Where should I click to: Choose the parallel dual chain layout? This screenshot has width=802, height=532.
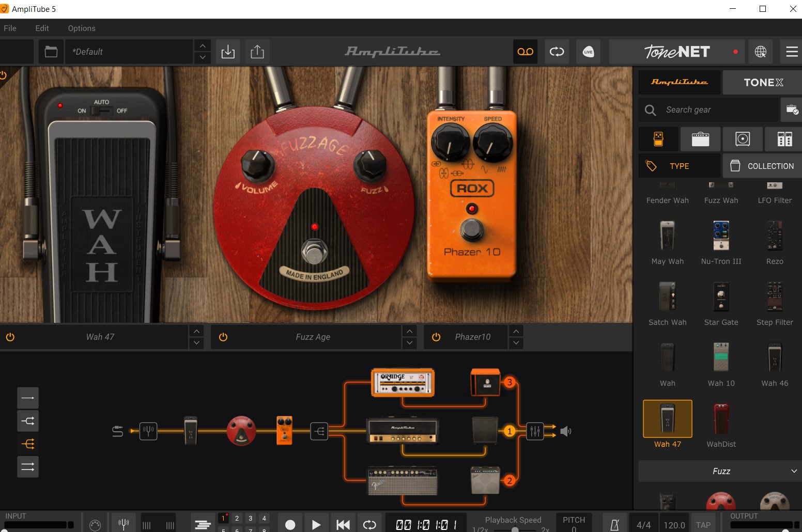click(28, 467)
